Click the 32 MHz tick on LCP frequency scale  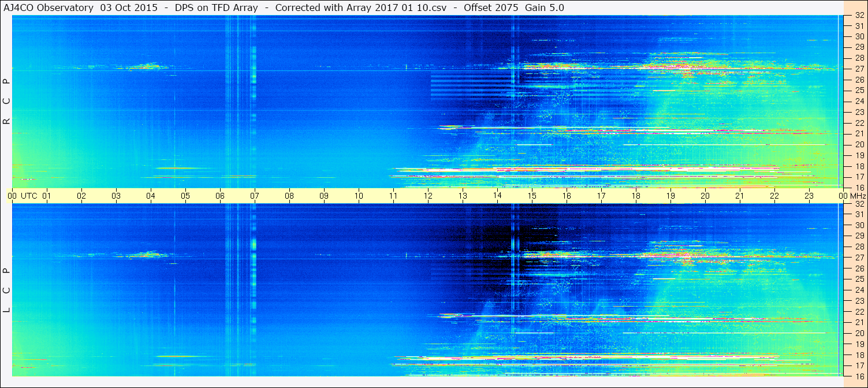coord(859,204)
